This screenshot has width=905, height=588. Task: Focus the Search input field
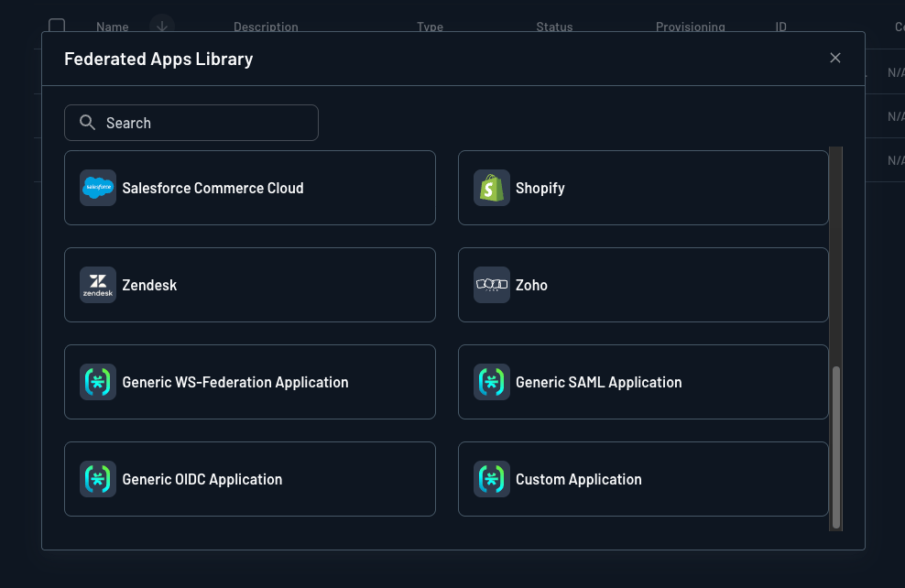[191, 123]
